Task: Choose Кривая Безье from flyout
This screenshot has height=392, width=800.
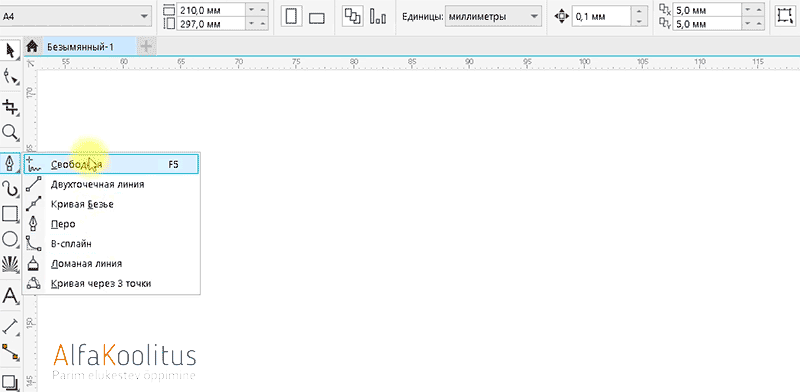Action: pyautogui.click(x=111, y=204)
